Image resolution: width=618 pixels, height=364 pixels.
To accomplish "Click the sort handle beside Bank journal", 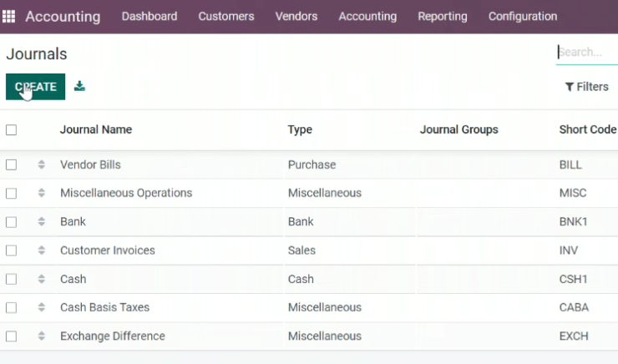I will click(x=42, y=222).
